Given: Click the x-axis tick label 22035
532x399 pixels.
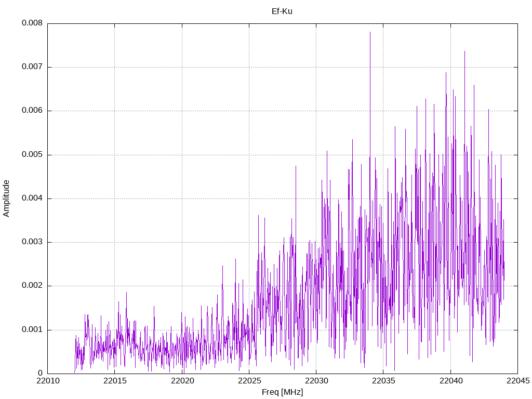Looking at the screenshot, I should point(383,381).
